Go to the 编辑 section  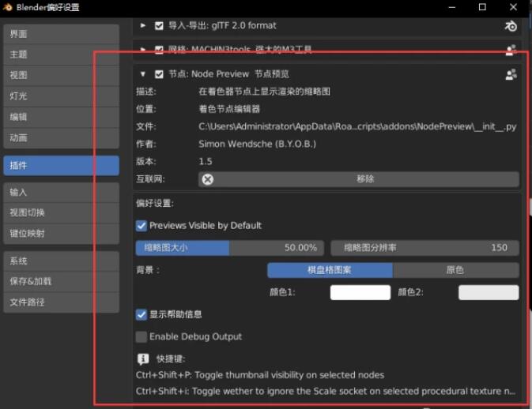pyautogui.click(x=62, y=117)
